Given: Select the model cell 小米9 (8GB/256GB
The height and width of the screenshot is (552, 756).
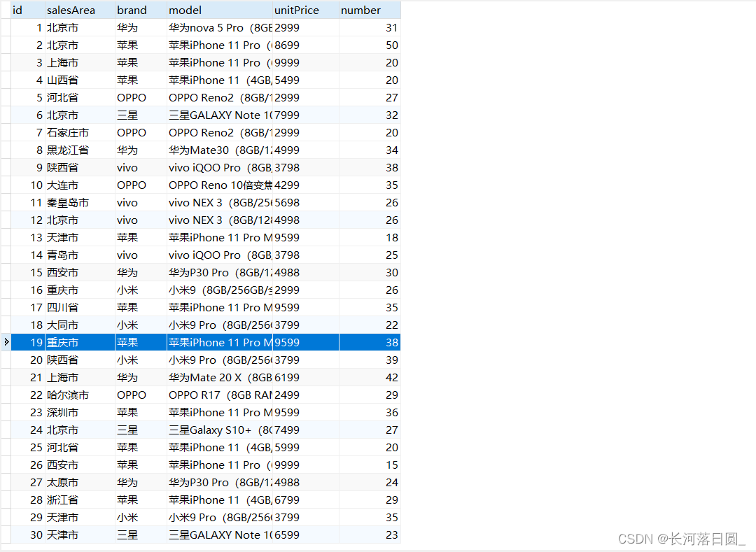Looking at the screenshot, I should [219, 290].
